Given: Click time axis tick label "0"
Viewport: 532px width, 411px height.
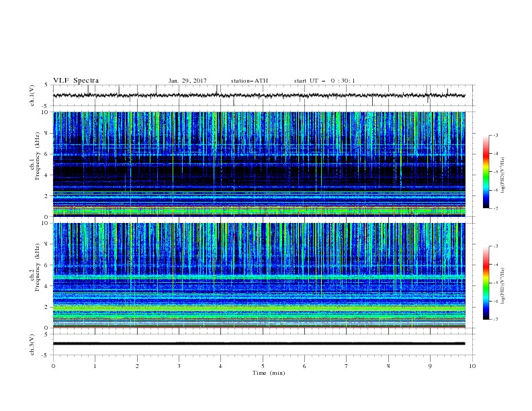Looking at the screenshot, I should tap(53, 366).
